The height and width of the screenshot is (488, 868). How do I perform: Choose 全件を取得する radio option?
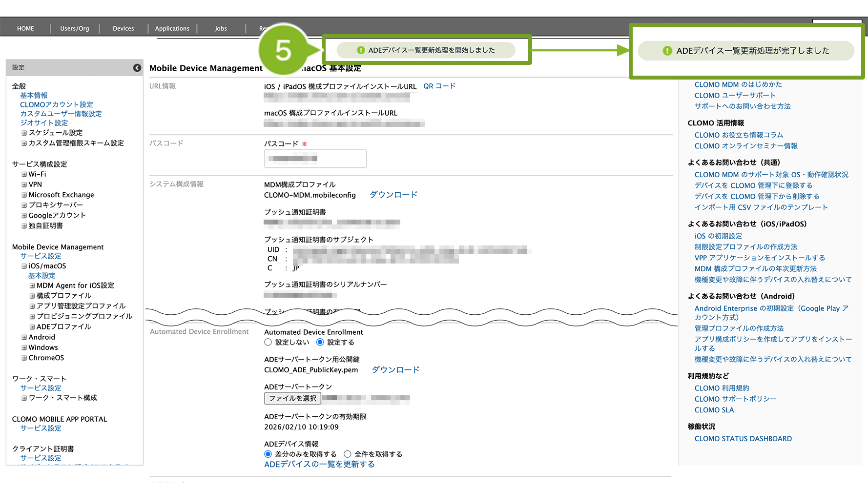(x=348, y=454)
